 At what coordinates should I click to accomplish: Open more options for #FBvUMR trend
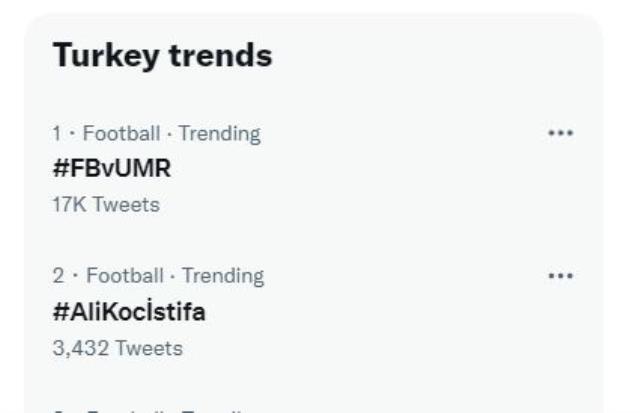tap(561, 133)
